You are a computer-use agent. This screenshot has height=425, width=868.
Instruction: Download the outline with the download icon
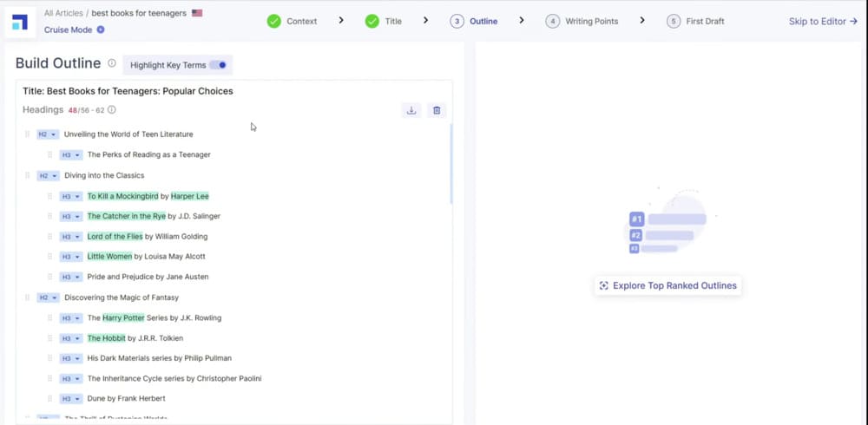411,111
